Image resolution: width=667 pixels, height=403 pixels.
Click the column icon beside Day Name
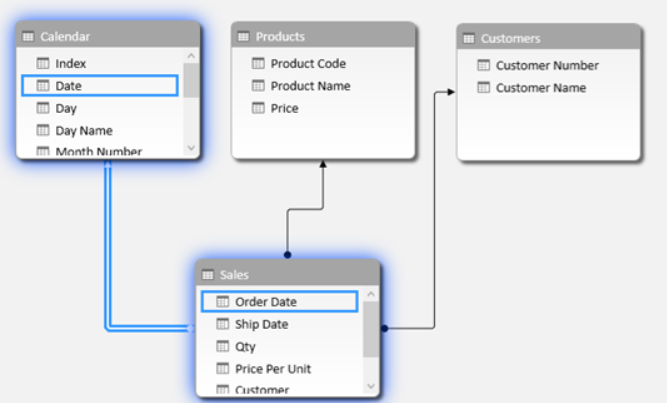tap(43, 131)
